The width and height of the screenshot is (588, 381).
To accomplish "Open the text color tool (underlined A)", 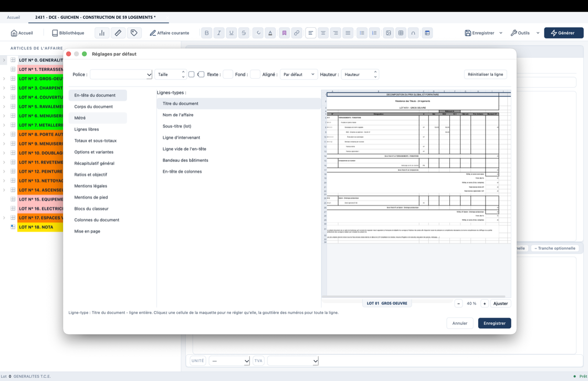I will pyautogui.click(x=270, y=33).
